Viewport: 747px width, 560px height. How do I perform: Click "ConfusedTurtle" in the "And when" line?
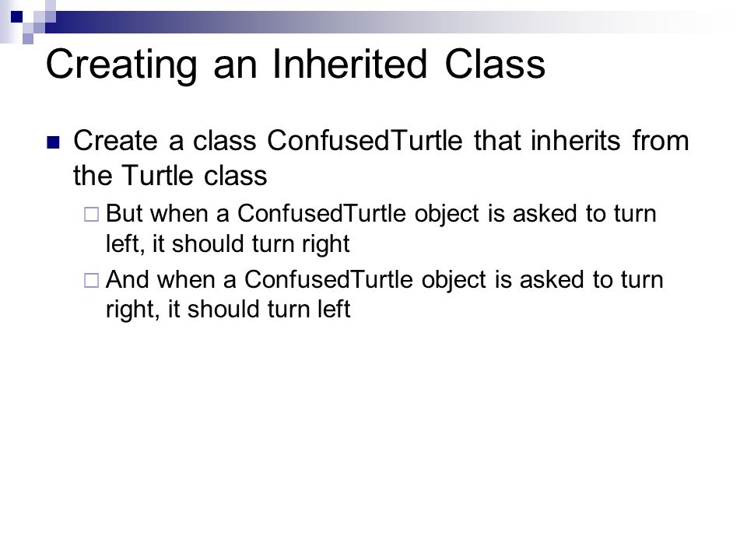(328, 279)
